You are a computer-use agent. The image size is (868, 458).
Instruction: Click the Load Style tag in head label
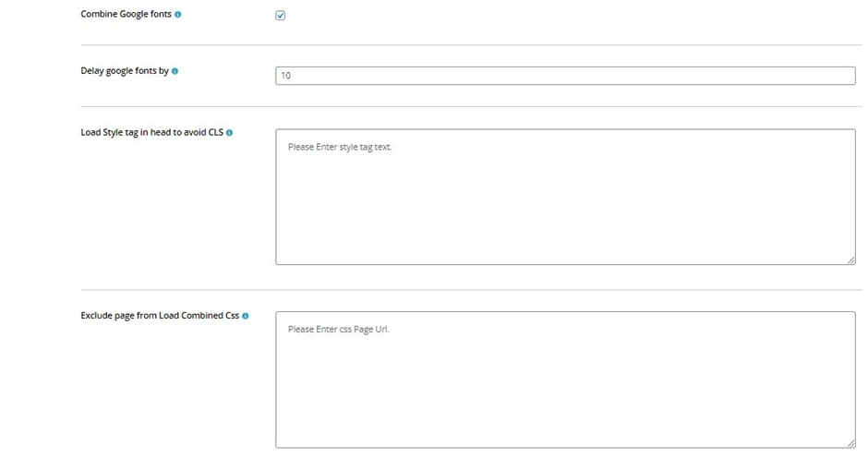pyautogui.click(x=151, y=133)
